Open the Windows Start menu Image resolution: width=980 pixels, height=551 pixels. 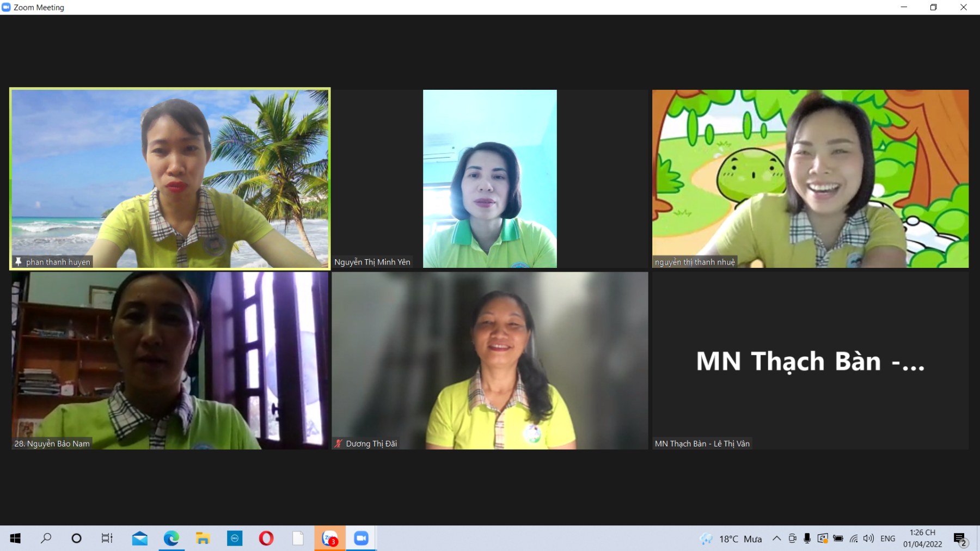tap(15, 538)
